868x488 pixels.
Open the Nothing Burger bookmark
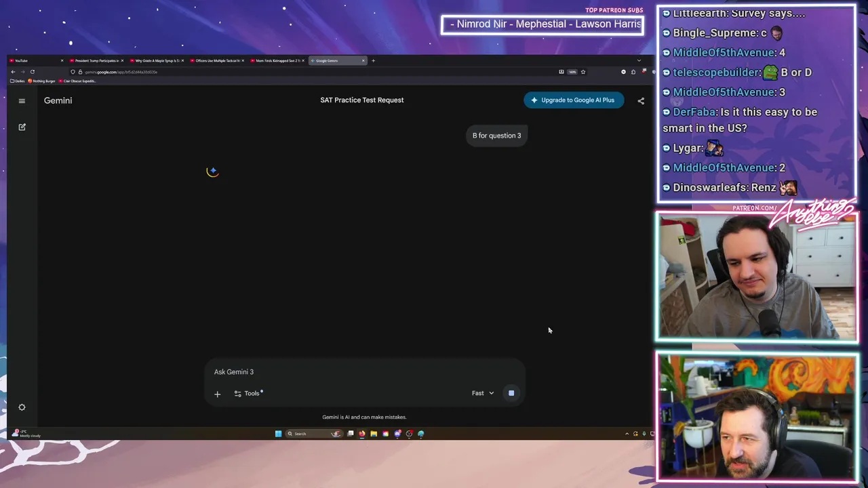[x=42, y=81]
